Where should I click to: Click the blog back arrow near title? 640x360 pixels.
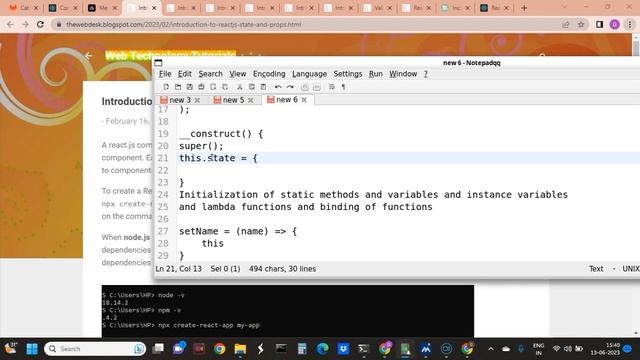[x=89, y=56]
